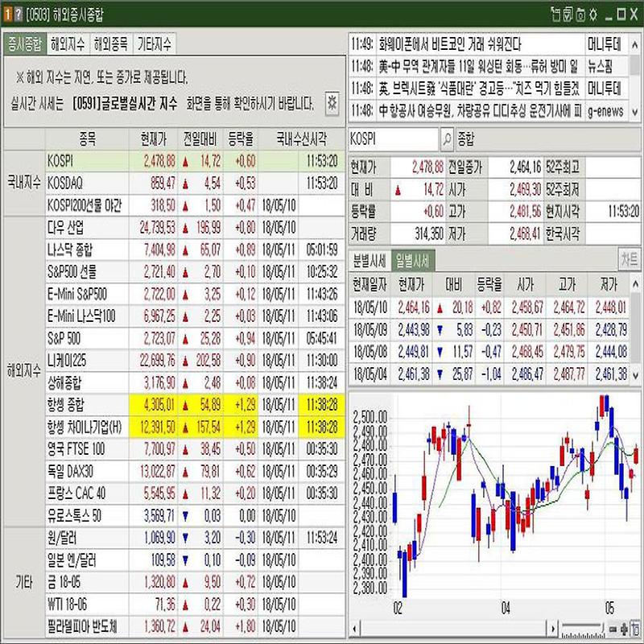Click the question mark help icon in title bar
The height and width of the screenshot is (644, 644).
point(18,14)
